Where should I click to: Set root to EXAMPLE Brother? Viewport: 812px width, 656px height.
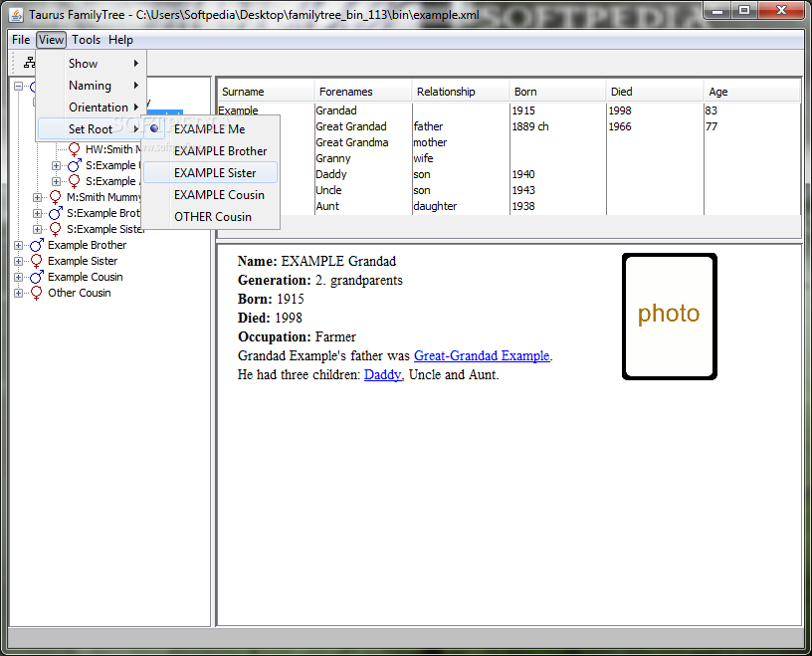click(210, 150)
